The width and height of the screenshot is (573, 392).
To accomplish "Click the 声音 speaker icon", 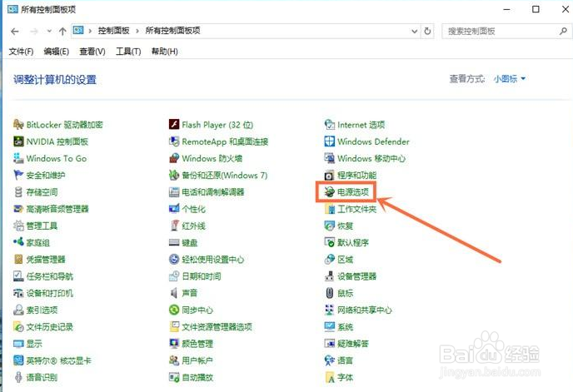I will point(174,293).
